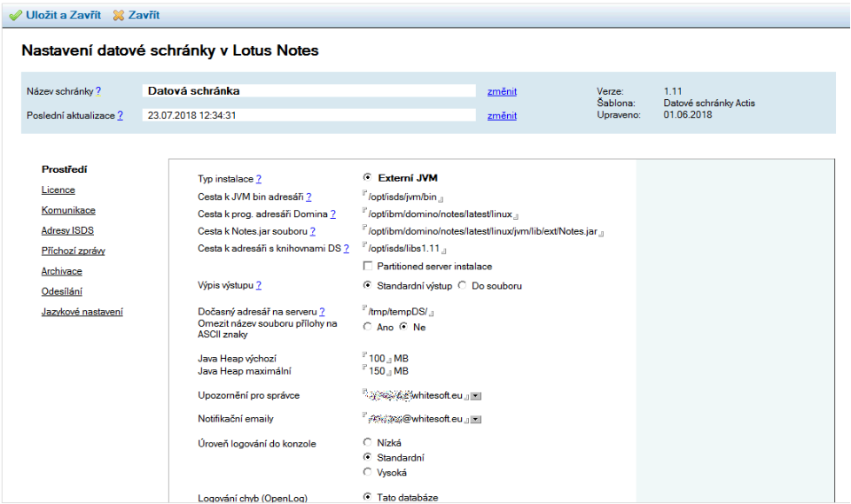Expand the Upozornění pro správce address dropdown

pos(476,396)
